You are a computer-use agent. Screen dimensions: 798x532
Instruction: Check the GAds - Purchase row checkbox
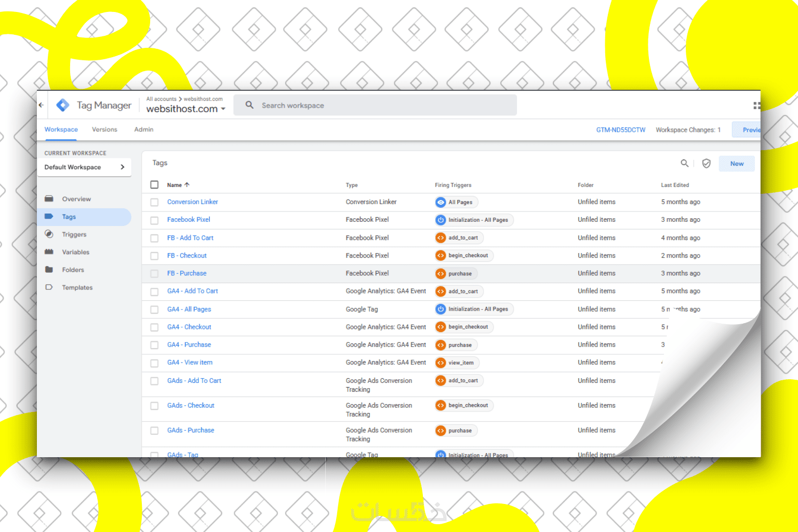tap(154, 431)
